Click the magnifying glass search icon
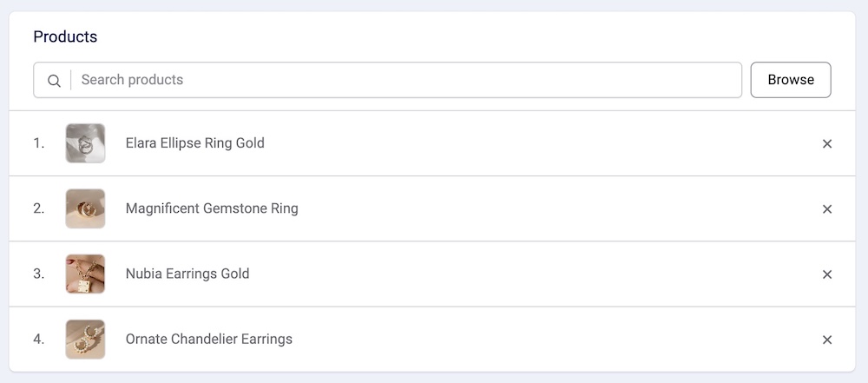The height and width of the screenshot is (383, 868). 54,81
